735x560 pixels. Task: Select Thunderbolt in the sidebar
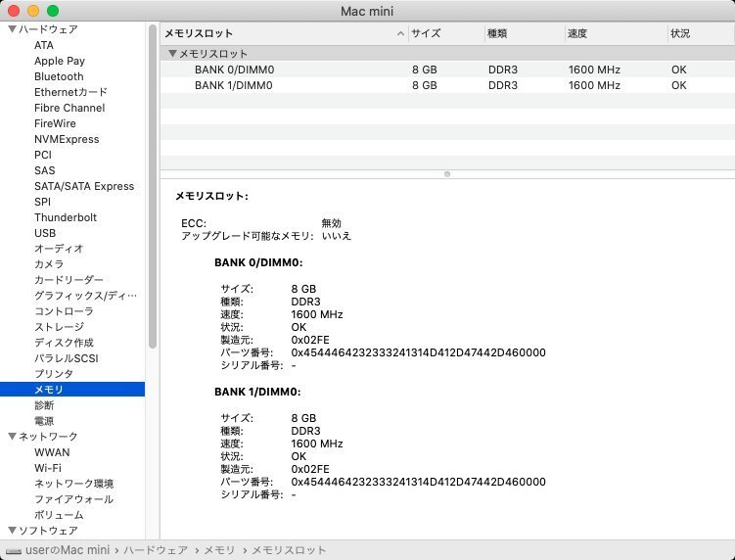66,217
